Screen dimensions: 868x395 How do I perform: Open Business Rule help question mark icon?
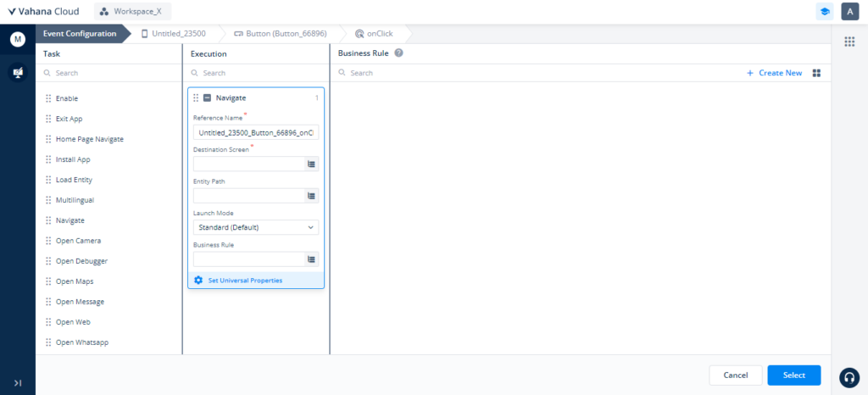398,53
